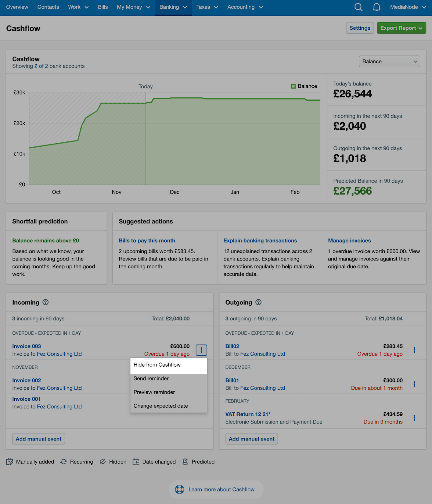432x504 pixels.
Task: Expand the Banking menu
Action: (173, 7)
